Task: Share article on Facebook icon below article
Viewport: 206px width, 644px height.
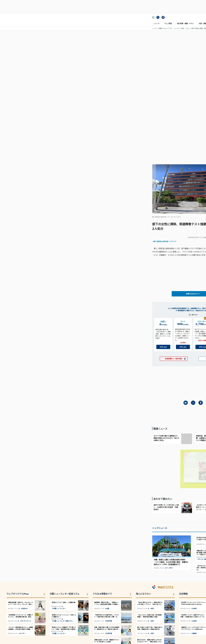Action: point(201,403)
